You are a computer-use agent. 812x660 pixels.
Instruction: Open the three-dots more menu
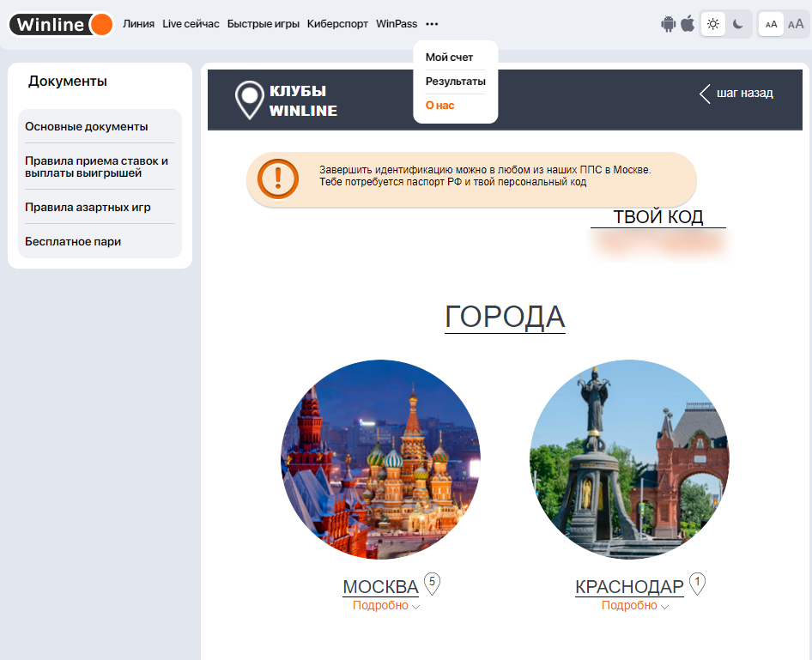point(432,24)
